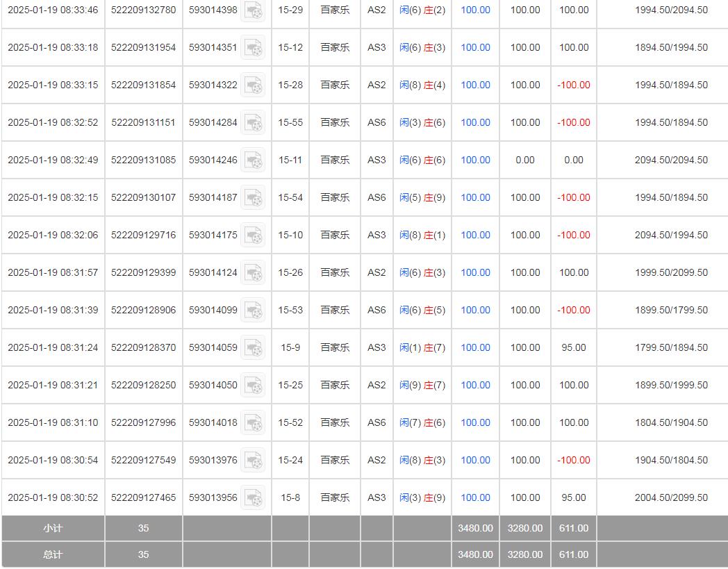Click the 小计 subtotal row label
The image size is (728, 569).
coord(53,529)
